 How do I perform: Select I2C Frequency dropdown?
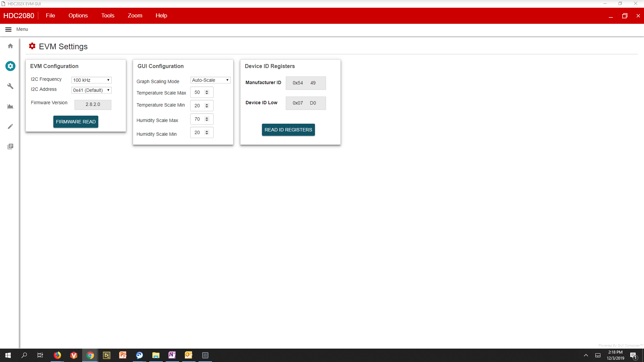pos(91,79)
